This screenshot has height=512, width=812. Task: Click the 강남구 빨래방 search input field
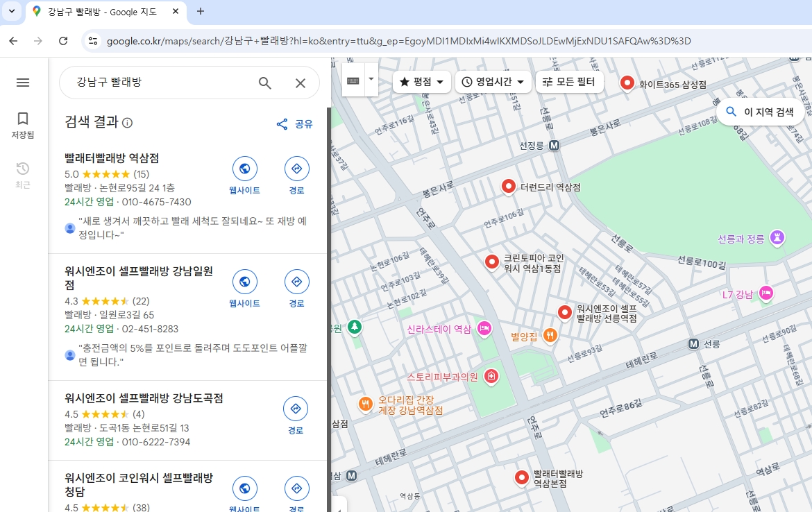160,83
